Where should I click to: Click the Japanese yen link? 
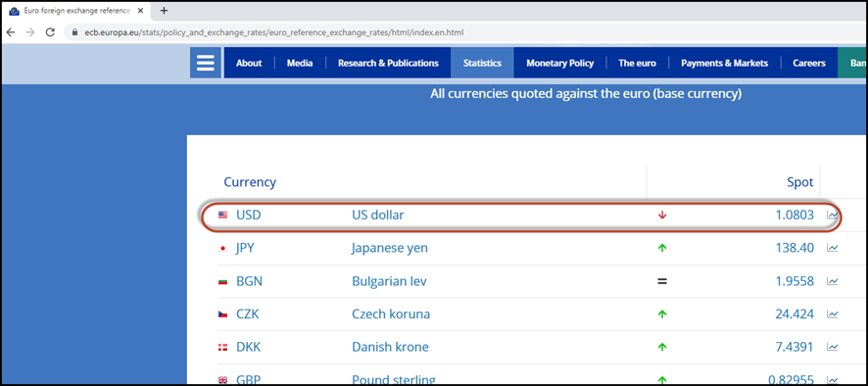[x=390, y=248]
